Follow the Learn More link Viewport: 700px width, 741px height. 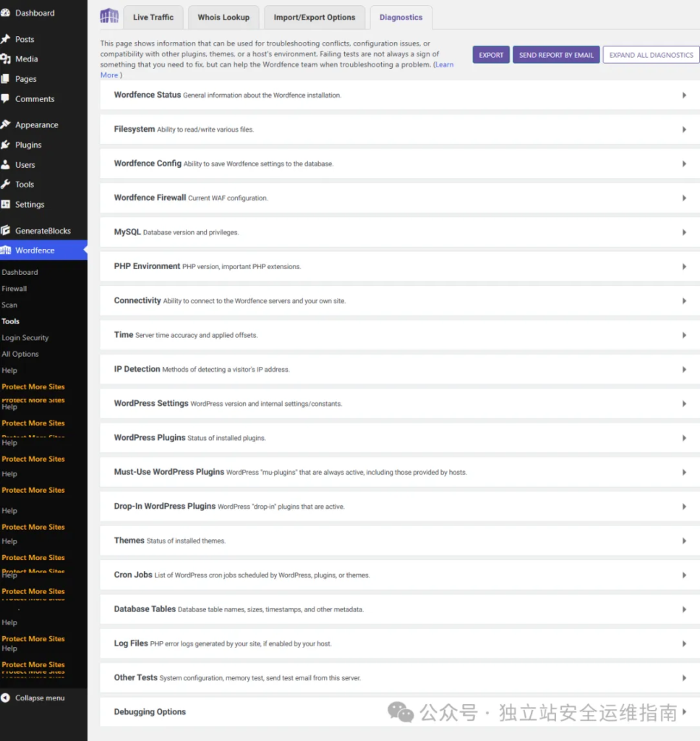point(445,64)
